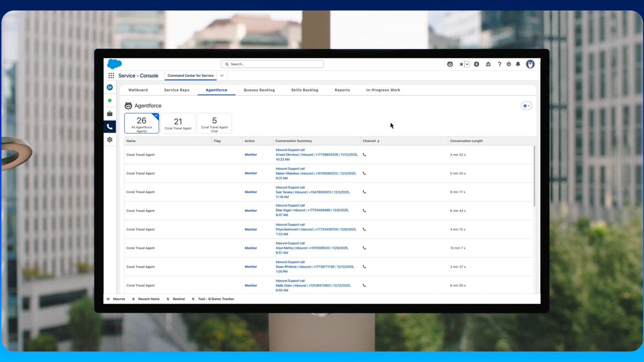Screen dimensions: 644x362
Task: Click the table's vertical scrollbar
Action: (534, 176)
